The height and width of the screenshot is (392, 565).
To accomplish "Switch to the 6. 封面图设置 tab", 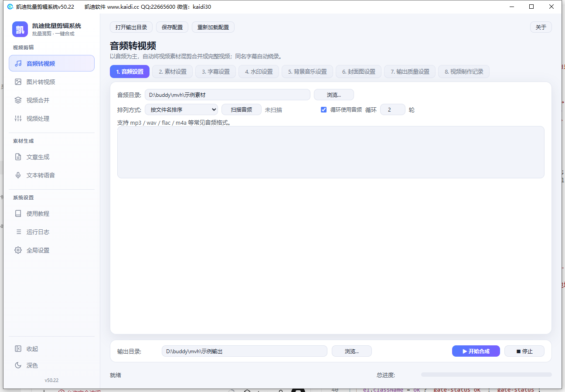I will [x=358, y=72].
